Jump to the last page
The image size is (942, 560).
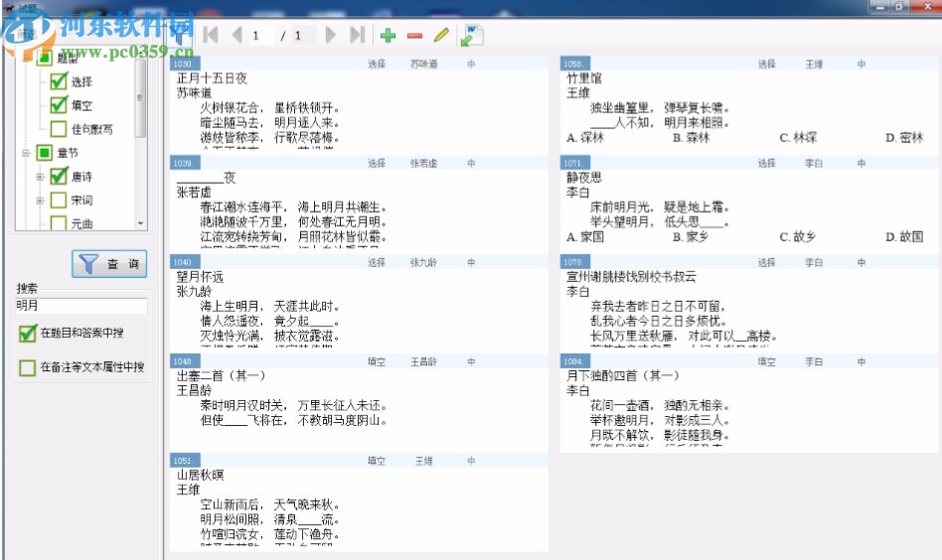point(358,35)
